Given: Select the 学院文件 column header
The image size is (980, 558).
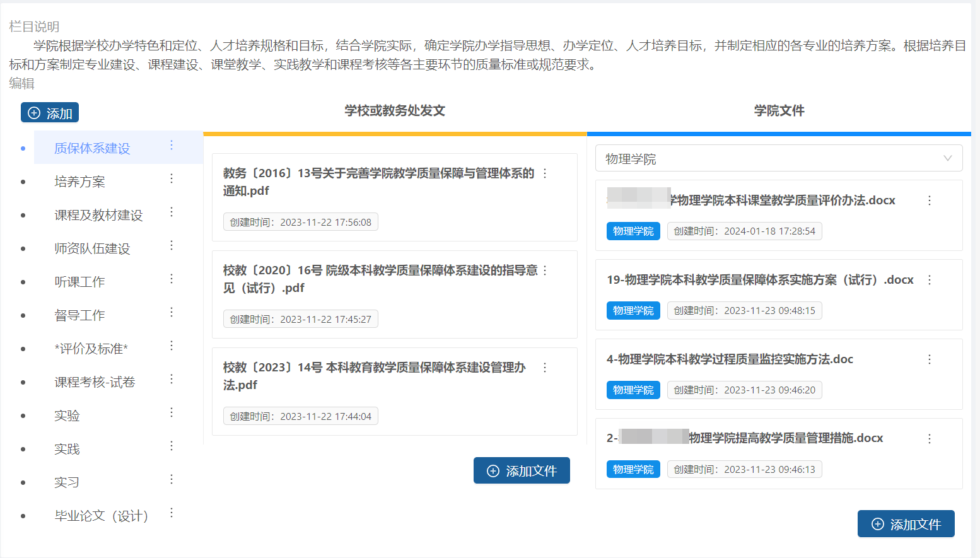Looking at the screenshot, I should [x=779, y=111].
